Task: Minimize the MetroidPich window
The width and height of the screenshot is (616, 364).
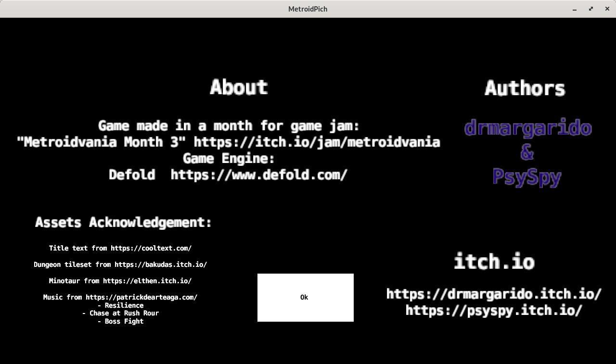Action: pos(575,9)
